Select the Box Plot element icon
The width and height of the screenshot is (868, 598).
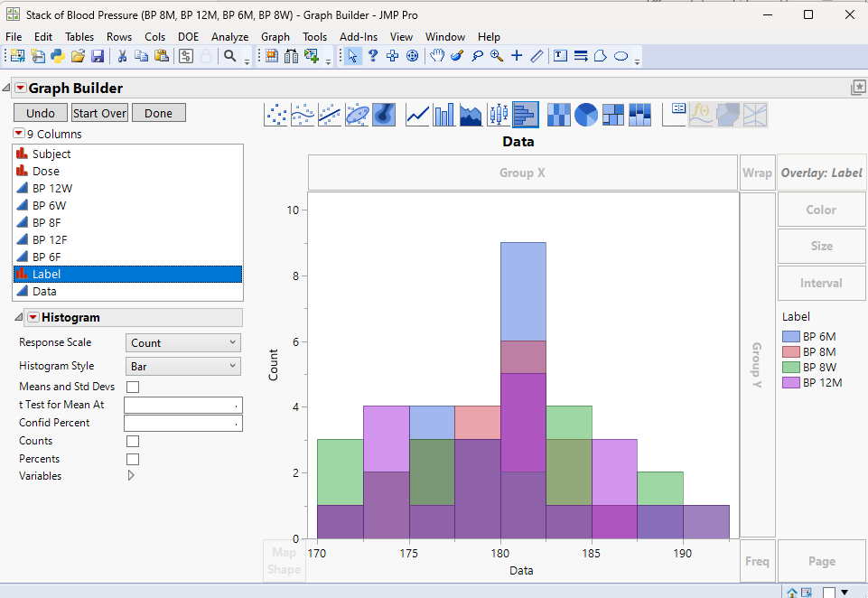499,115
